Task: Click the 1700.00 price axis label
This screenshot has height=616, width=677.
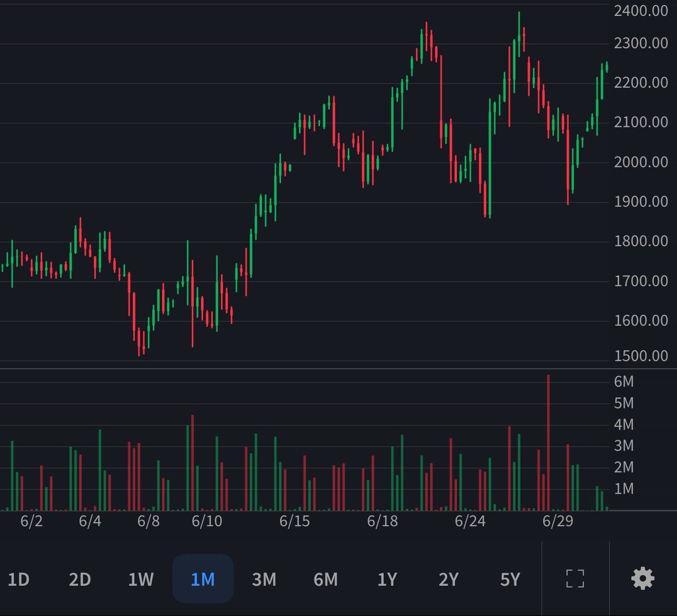Action: click(x=640, y=281)
